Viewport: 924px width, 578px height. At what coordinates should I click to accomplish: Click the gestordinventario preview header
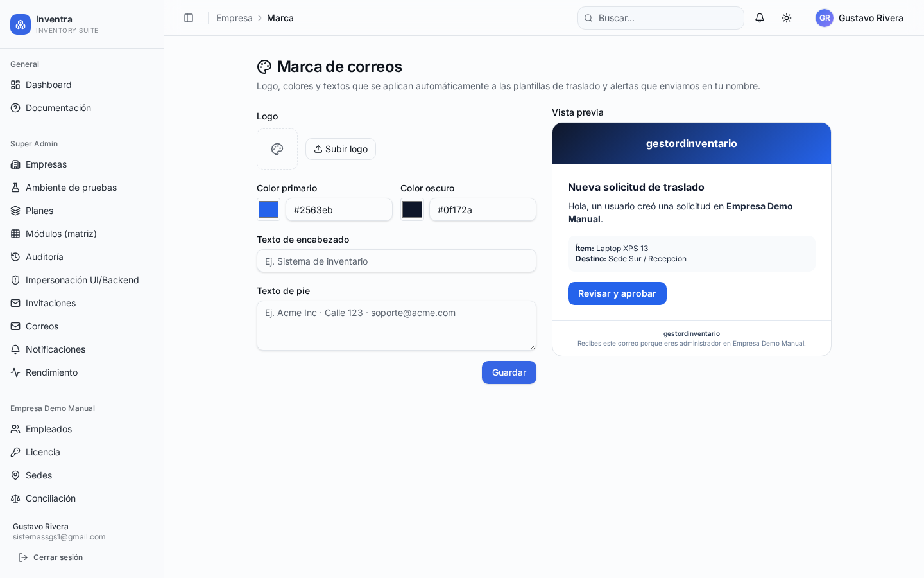pos(692,143)
